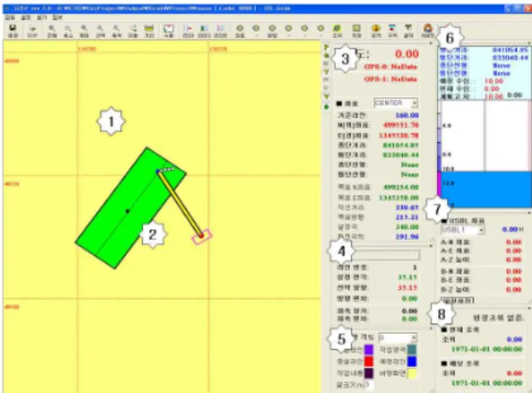Click the blue water area in depth profile
The width and height of the screenshot is (532, 393).
pos(485,189)
